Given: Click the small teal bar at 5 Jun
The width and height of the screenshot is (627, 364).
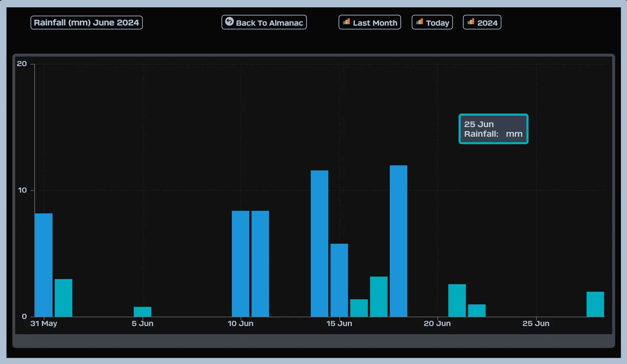Looking at the screenshot, I should 142,311.
